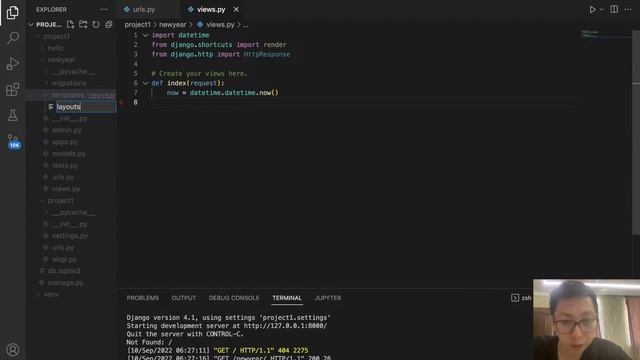Open the Accounts icon
The width and height of the screenshot is (640, 360).
tap(13, 350)
